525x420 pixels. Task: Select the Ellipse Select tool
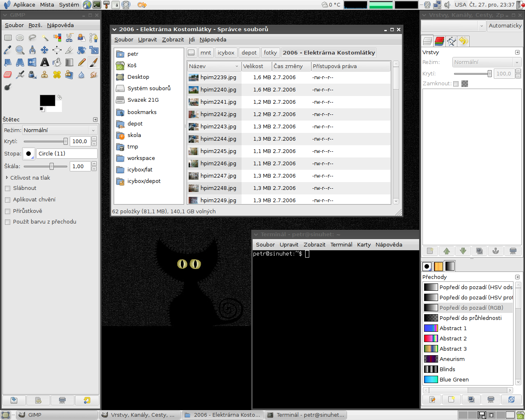20,38
